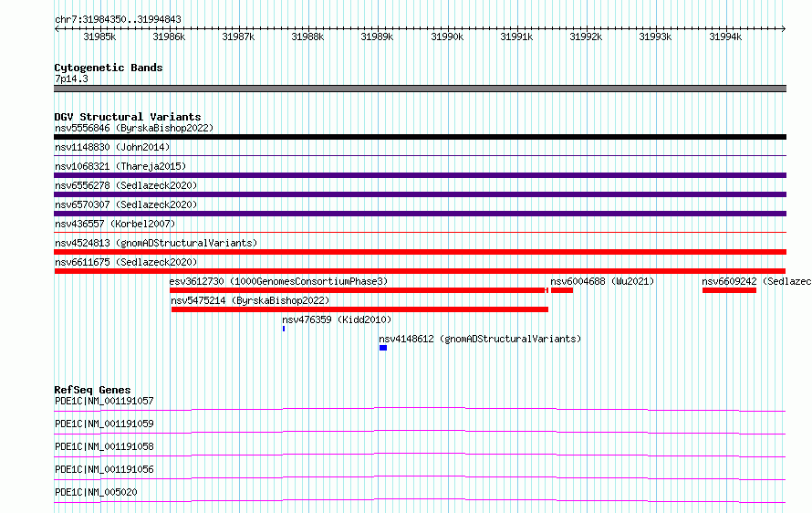The image size is (812, 513).
Task: Open PDE1C|NM_001191057 transcript label
Action: point(104,401)
